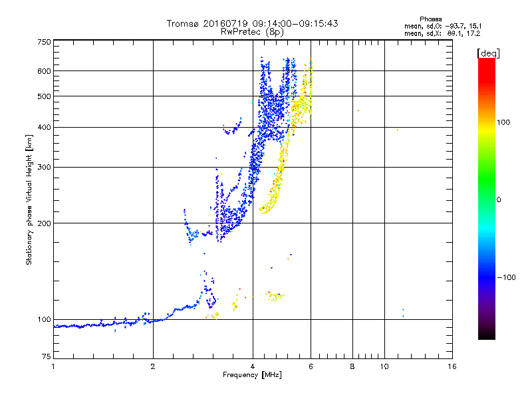Click the x-axis label '8'

[x=352, y=366]
